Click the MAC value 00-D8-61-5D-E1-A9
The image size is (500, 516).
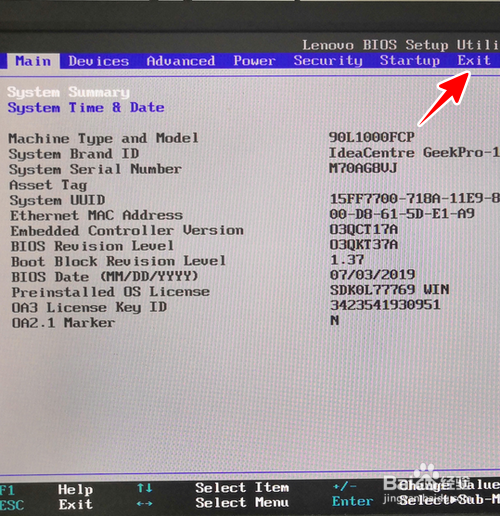[x=402, y=214]
